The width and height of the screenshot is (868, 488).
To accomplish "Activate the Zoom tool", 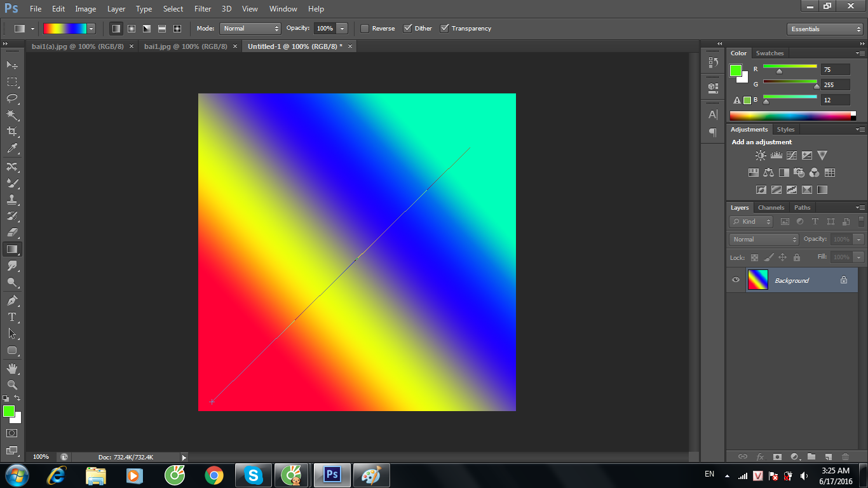I will pyautogui.click(x=11, y=384).
